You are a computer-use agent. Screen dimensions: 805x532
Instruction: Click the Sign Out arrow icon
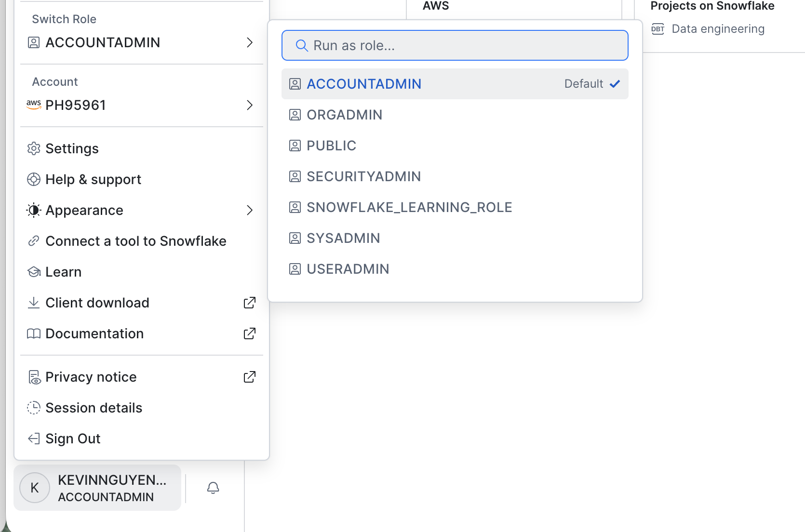tap(34, 439)
